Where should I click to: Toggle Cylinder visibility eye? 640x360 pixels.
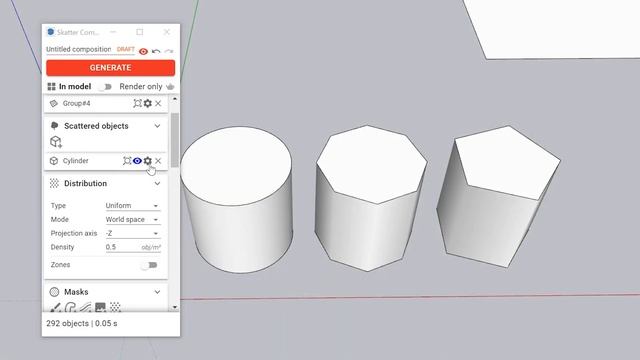click(x=137, y=161)
